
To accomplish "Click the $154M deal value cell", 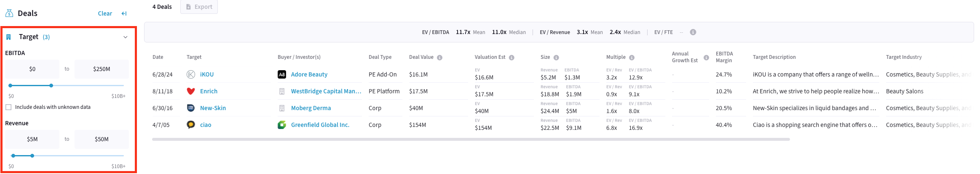I will 418,125.
